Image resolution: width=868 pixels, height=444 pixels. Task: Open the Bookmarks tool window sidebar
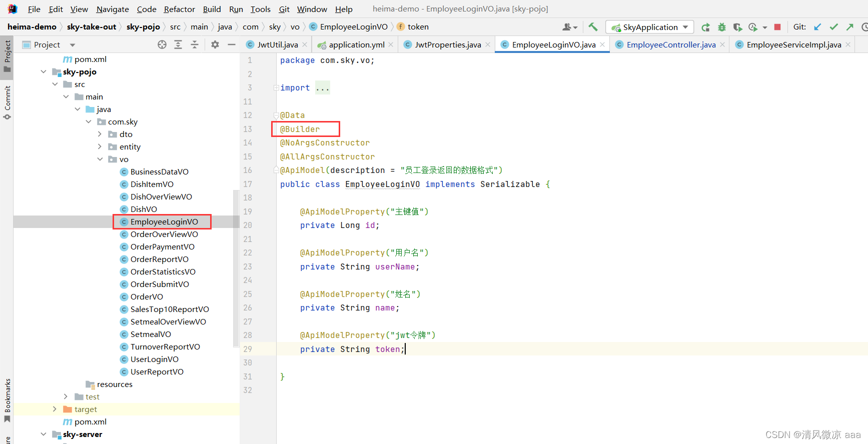coord(7,400)
